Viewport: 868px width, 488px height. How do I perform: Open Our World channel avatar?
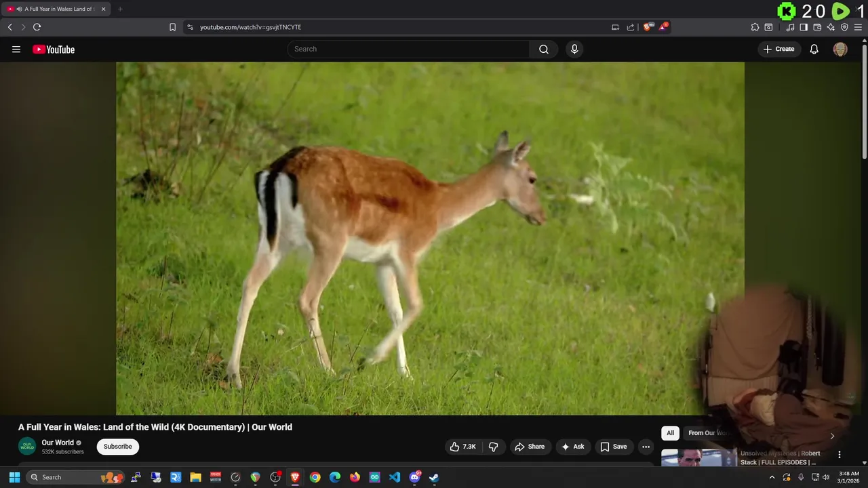point(27,447)
